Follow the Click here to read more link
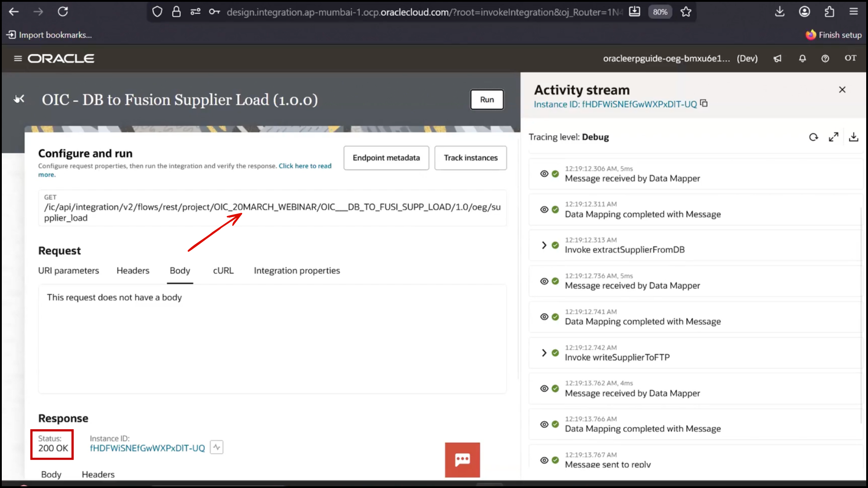 point(305,166)
